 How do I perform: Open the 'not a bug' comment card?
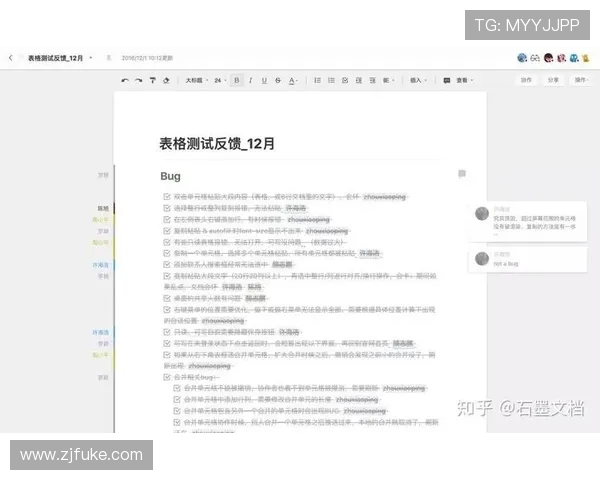[x=528, y=259]
